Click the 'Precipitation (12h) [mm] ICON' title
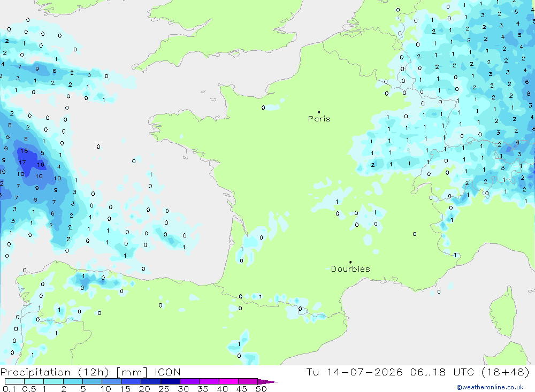 coord(90,372)
